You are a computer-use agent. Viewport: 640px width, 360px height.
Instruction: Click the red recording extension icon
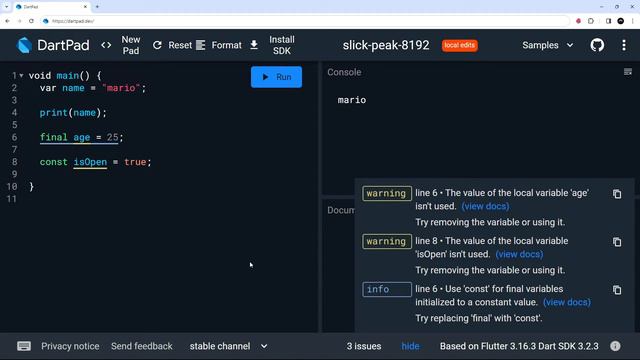pos(578,21)
